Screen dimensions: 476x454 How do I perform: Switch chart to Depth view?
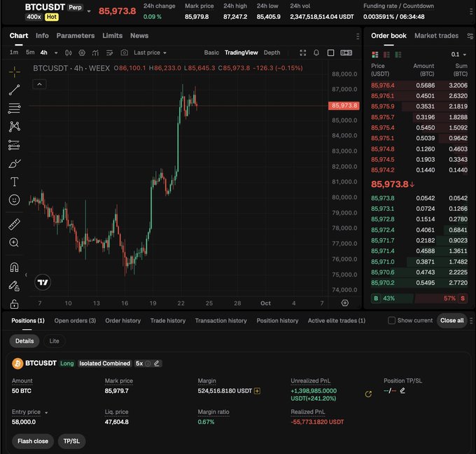click(272, 53)
